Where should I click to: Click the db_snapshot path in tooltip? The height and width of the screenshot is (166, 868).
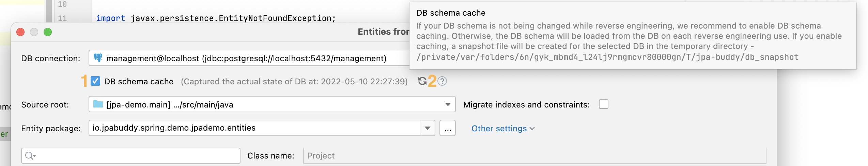[607, 57]
